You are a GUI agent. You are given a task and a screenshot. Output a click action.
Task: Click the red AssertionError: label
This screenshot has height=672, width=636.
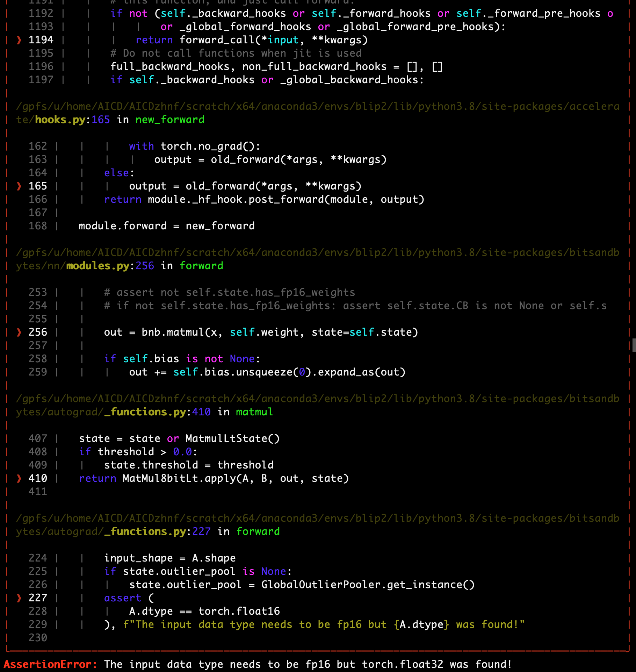tap(50, 664)
